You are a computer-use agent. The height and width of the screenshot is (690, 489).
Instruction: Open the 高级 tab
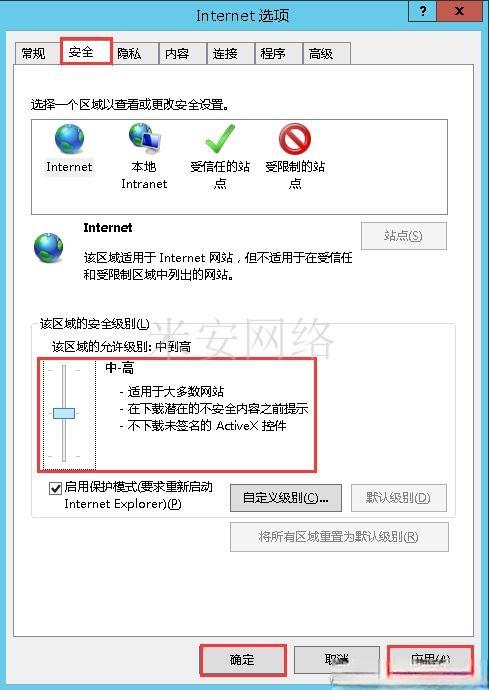(321, 54)
